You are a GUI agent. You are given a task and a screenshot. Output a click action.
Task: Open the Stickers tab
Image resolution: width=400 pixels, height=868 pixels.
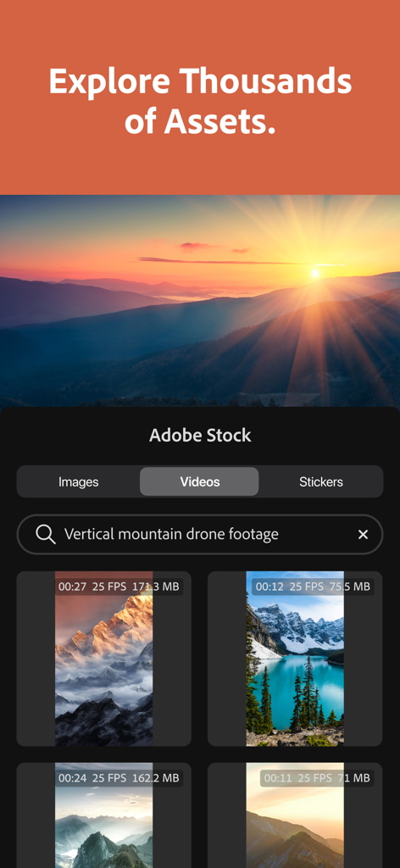[321, 481]
